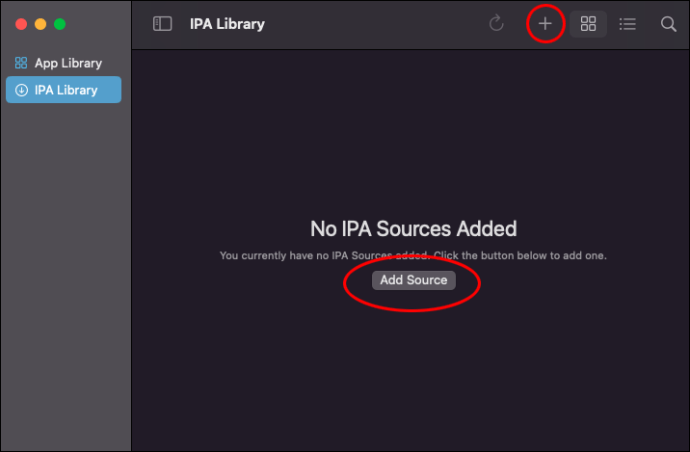The image size is (690, 452).
Task: Click the no-sources description text
Action: (413, 256)
